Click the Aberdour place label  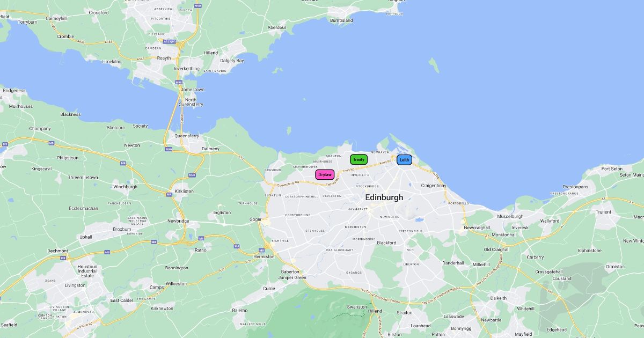click(277, 27)
